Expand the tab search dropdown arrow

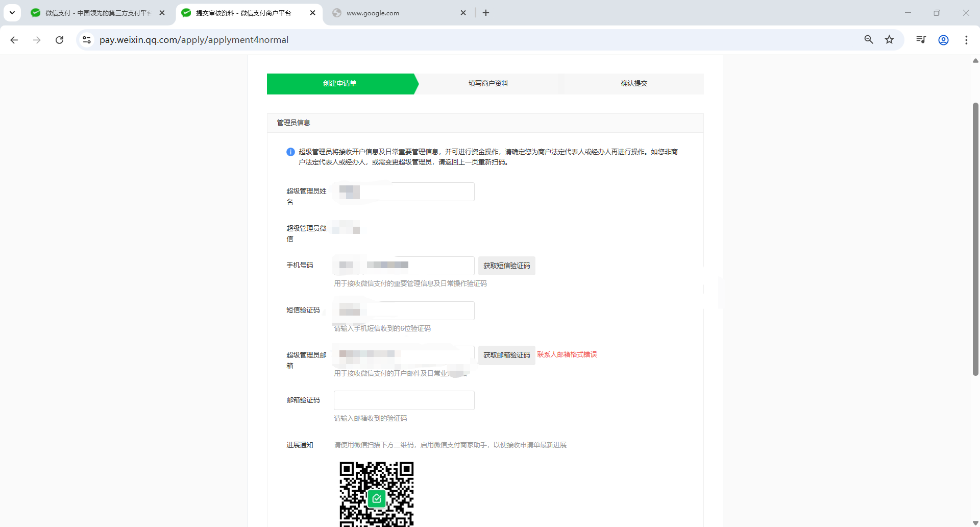pos(12,13)
